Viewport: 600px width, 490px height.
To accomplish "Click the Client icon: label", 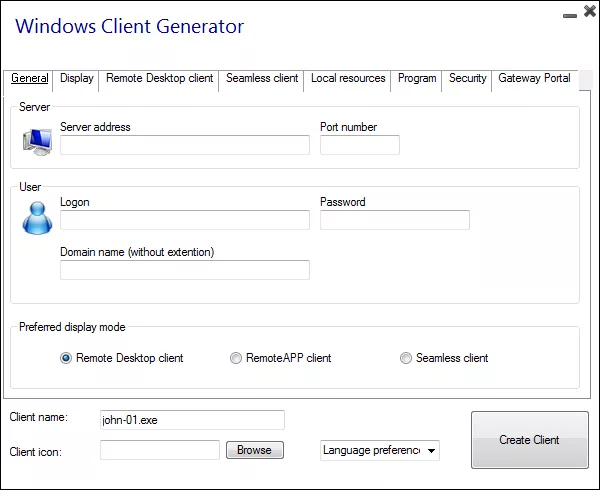I will point(36,452).
